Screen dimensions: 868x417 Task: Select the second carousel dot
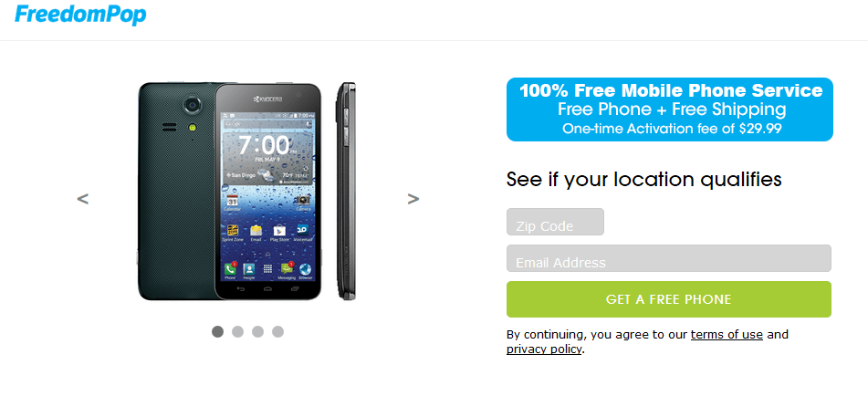click(237, 332)
